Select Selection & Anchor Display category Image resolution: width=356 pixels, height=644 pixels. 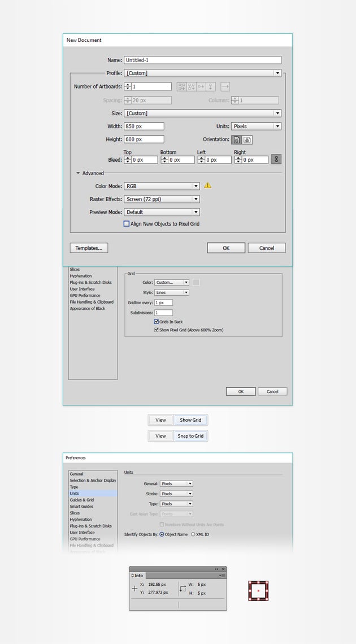(x=93, y=481)
